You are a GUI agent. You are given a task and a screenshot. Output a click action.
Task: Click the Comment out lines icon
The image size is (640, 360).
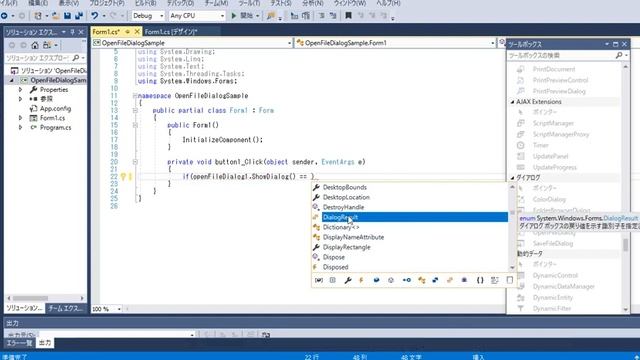pos(322,16)
